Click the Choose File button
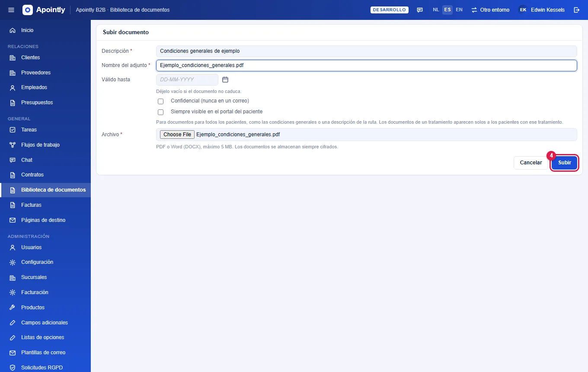Image resolution: width=588 pixels, height=372 pixels. (x=177, y=135)
